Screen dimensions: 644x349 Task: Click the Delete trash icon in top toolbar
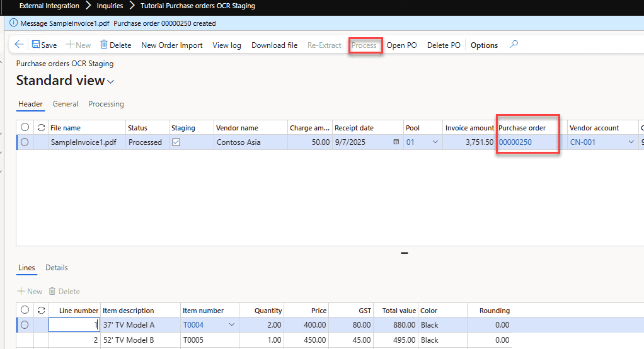click(x=104, y=45)
